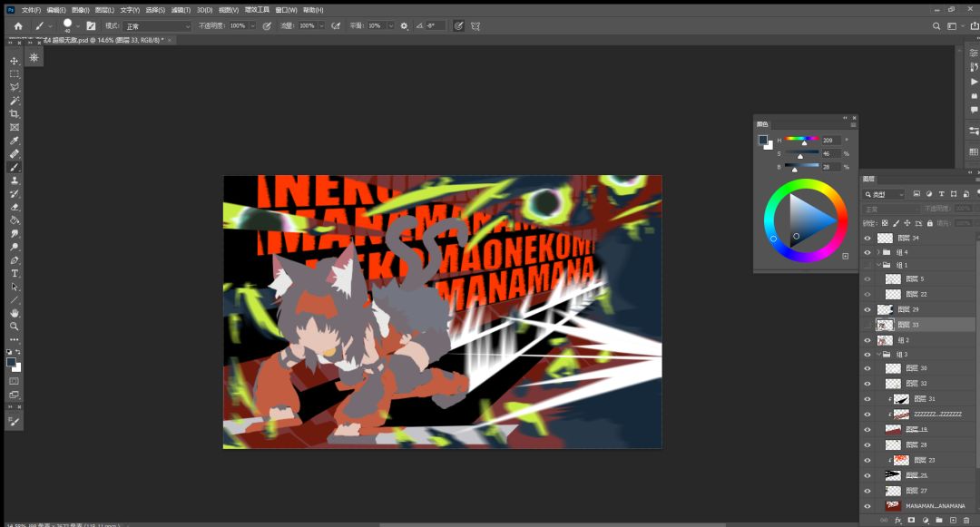Open flow 100% dropdown arrow
This screenshot has height=527, width=980.
click(321, 26)
